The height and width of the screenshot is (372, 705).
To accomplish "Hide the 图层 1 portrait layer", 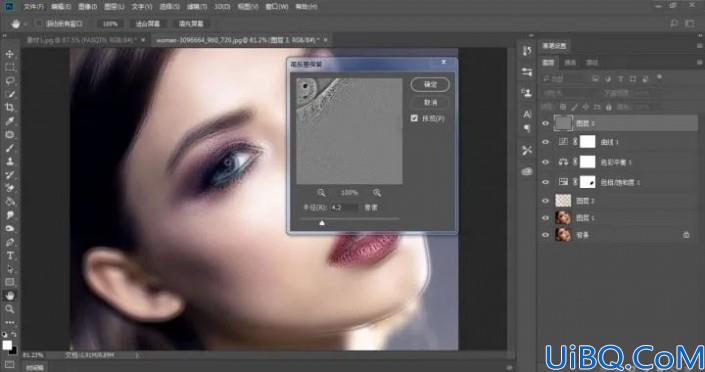I will pos(545,218).
